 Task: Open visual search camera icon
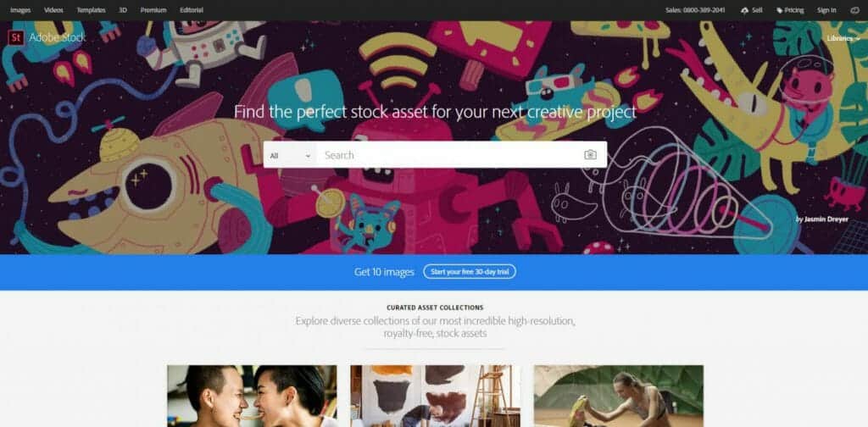coord(590,155)
